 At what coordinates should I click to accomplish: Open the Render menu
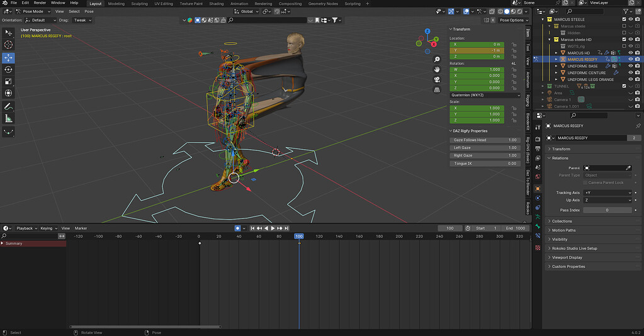coord(40,3)
